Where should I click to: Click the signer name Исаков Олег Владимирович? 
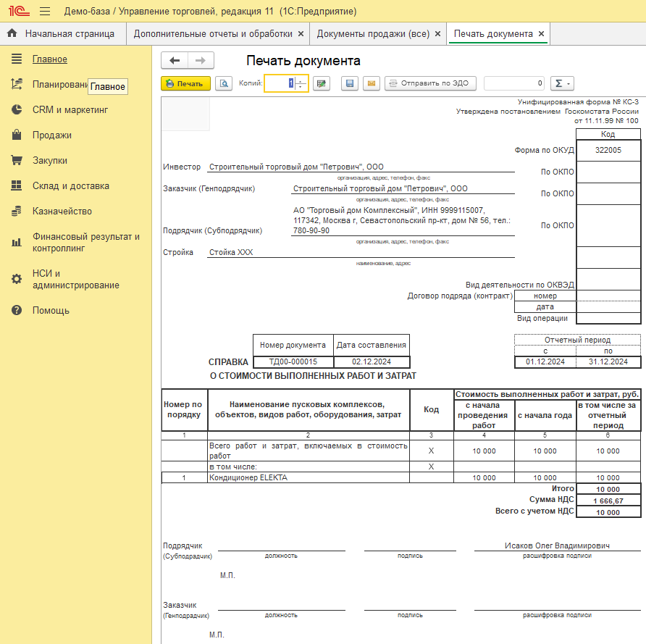point(557,545)
